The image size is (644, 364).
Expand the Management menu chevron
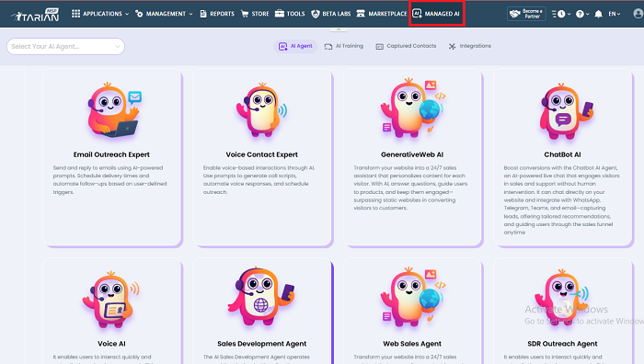191,14
